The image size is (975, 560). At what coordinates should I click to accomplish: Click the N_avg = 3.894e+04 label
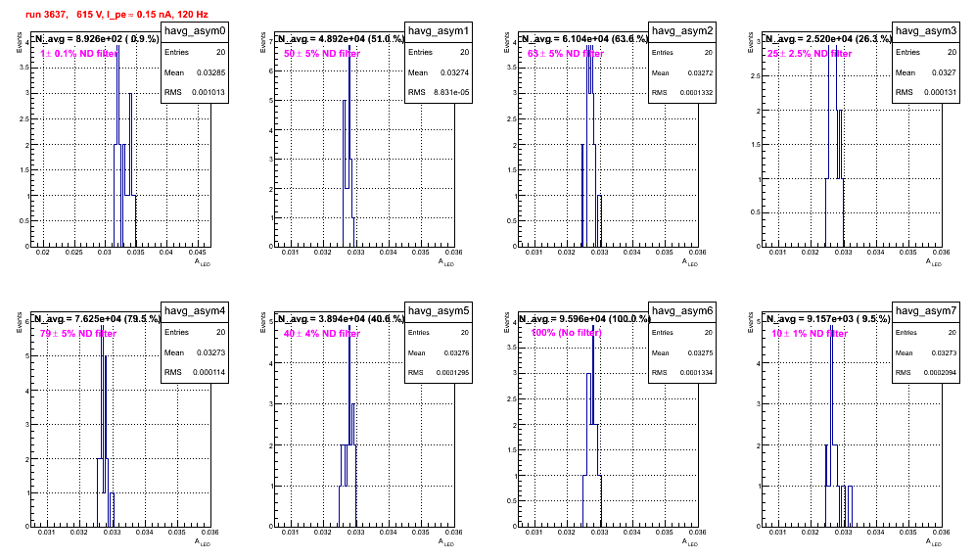tap(341, 318)
